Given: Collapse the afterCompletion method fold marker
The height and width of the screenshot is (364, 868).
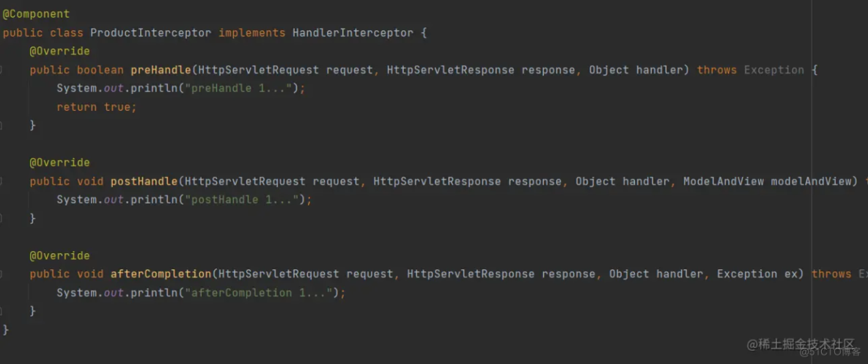Looking at the screenshot, I should click(x=1, y=274).
